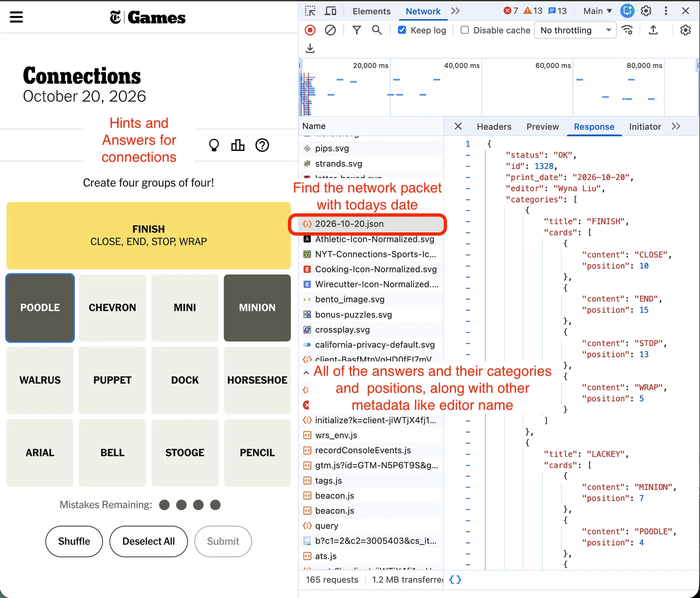Open the No throttling dropdown
700x598 pixels.
click(575, 30)
